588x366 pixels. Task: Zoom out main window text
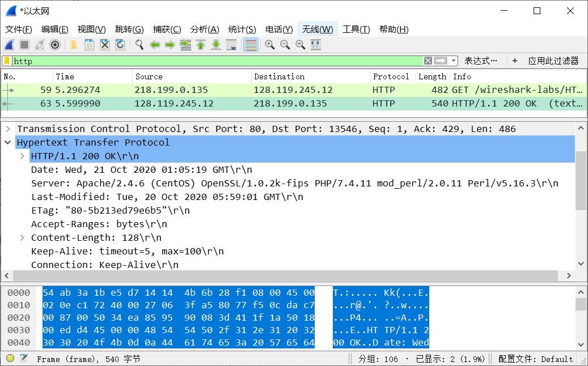285,45
